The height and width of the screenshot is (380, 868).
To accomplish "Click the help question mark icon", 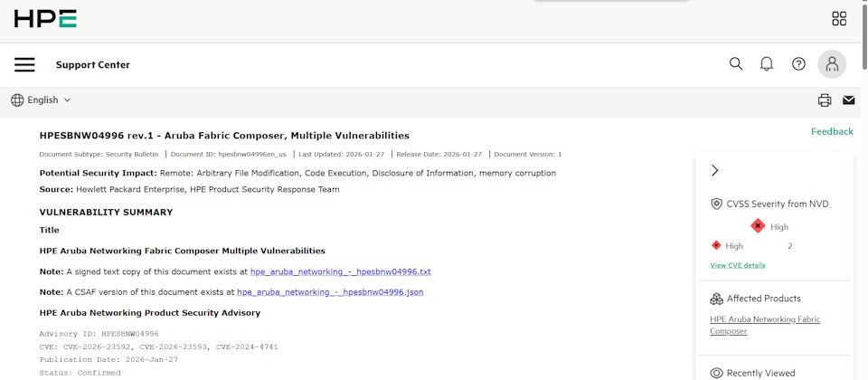I will click(x=798, y=64).
